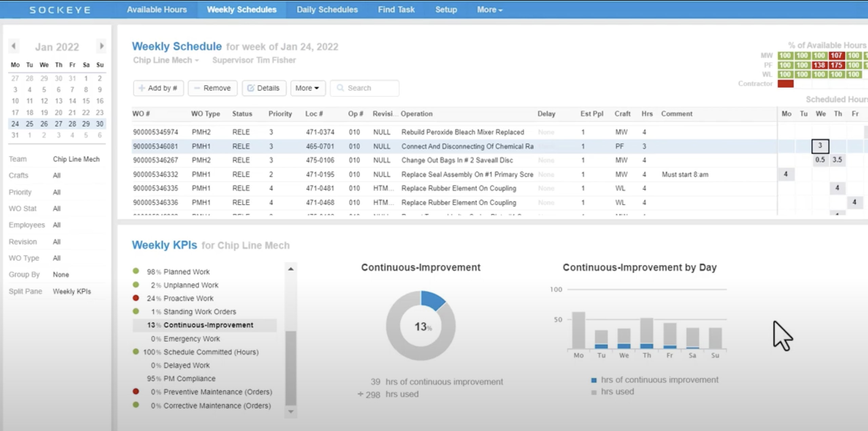Select Schedule Committed (Hours) KPI
The width and height of the screenshot is (868, 431).
[211, 352]
